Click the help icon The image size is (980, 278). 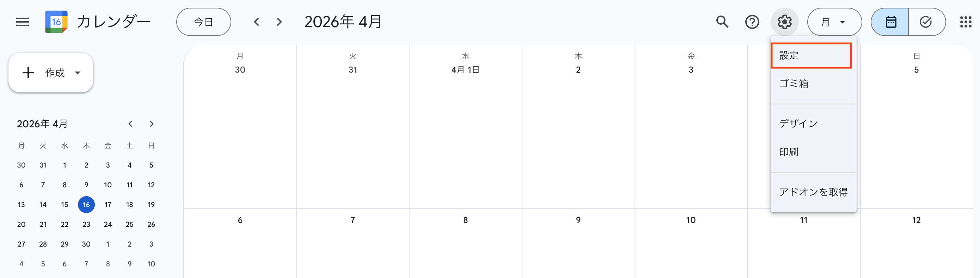point(753,22)
